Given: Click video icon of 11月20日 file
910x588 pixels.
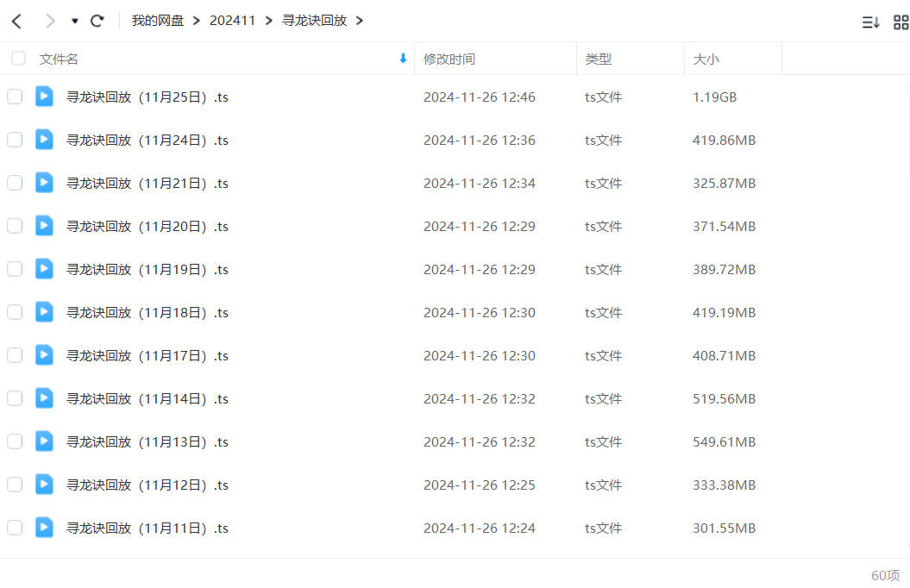Looking at the screenshot, I should (44, 226).
